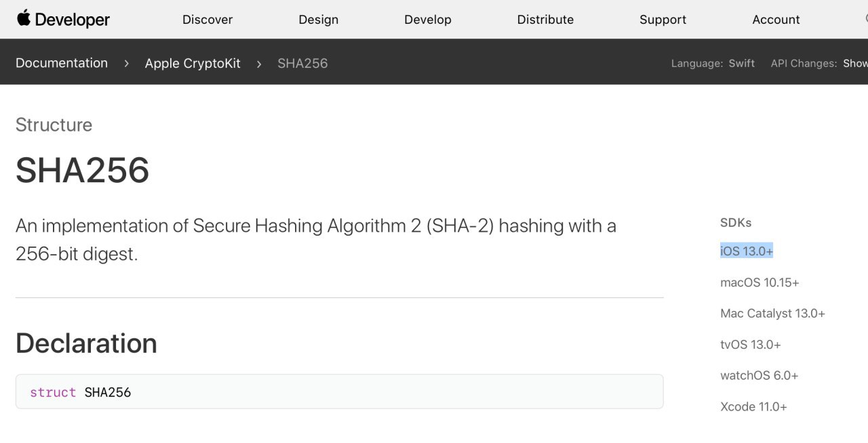Click the Documentation breadcrumb link
This screenshot has height=443, width=868.
point(62,63)
